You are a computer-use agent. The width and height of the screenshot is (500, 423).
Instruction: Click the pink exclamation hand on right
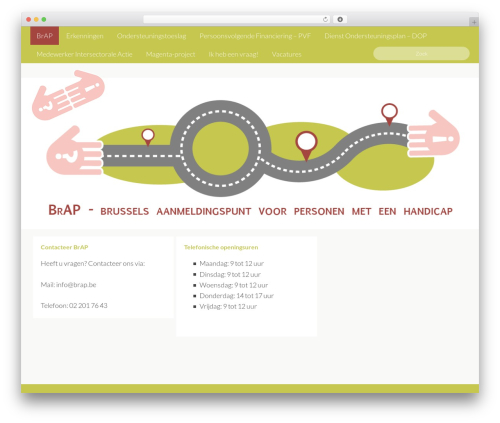[x=433, y=134]
